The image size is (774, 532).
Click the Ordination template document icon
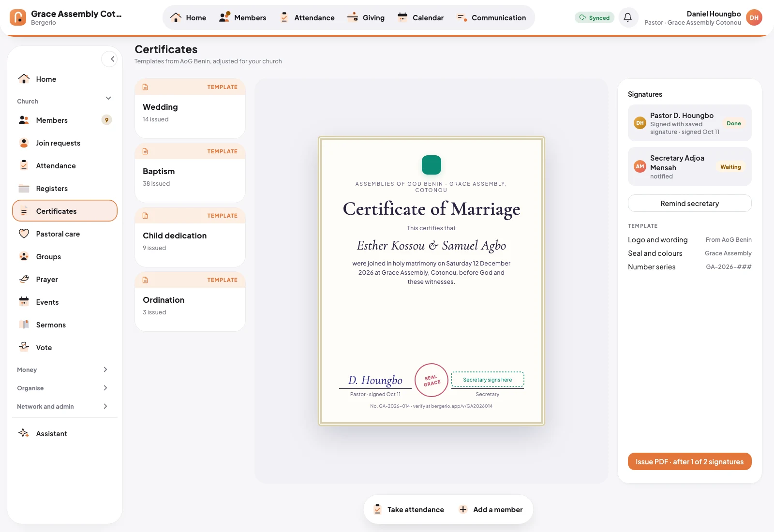(x=145, y=280)
